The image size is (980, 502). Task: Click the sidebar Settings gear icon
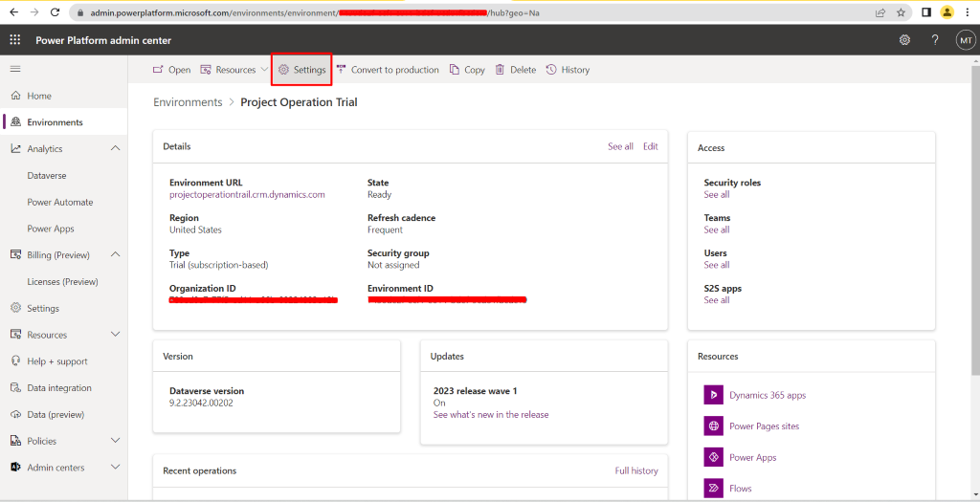[x=15, y=308]
